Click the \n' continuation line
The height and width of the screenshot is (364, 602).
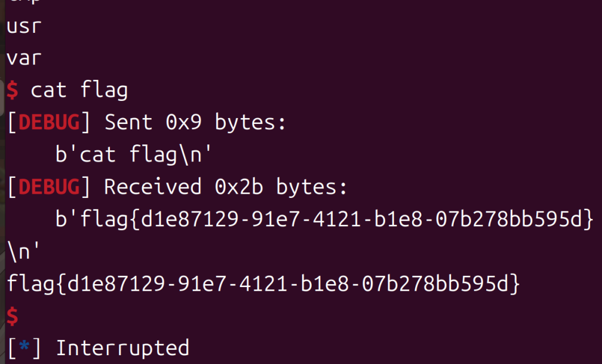[x=24, y=251]
